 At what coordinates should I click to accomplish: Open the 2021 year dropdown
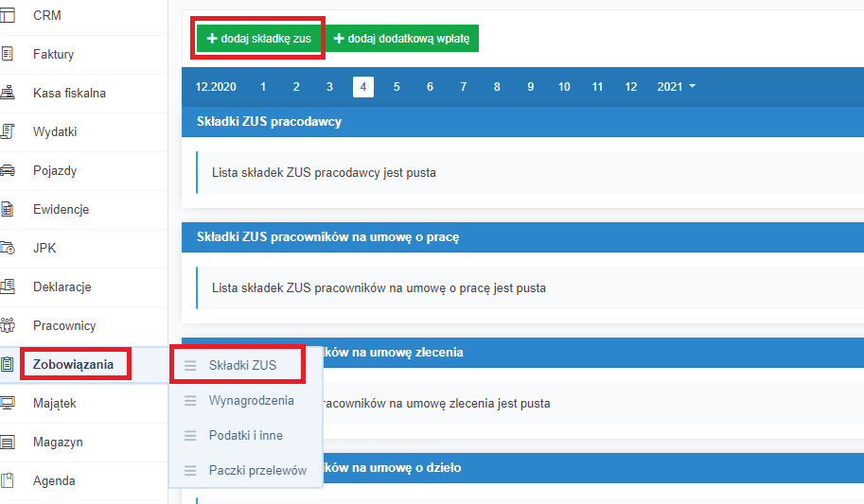point(676,87)
